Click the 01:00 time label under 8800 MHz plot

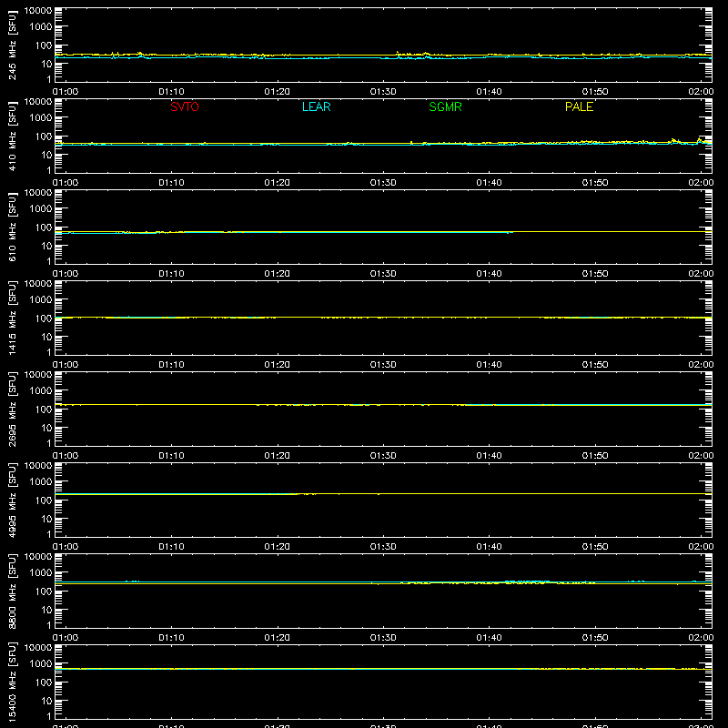tap(66, 638)
